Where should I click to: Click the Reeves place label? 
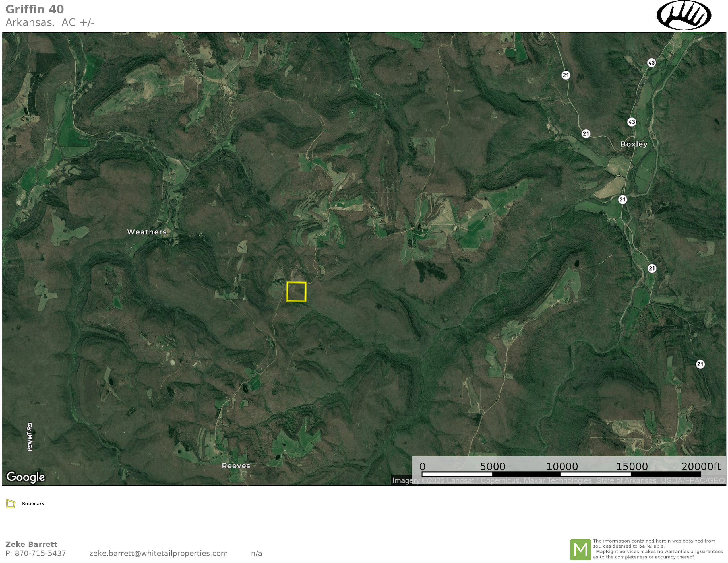click(x=236, y=466)
